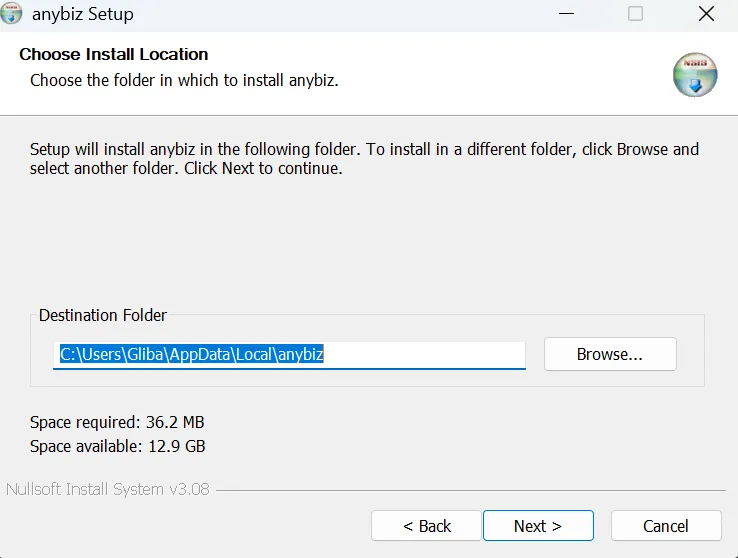Screen dimensions: 738x558
Task: Cancel the anybiz setup
Action: (x=666, y=526)
